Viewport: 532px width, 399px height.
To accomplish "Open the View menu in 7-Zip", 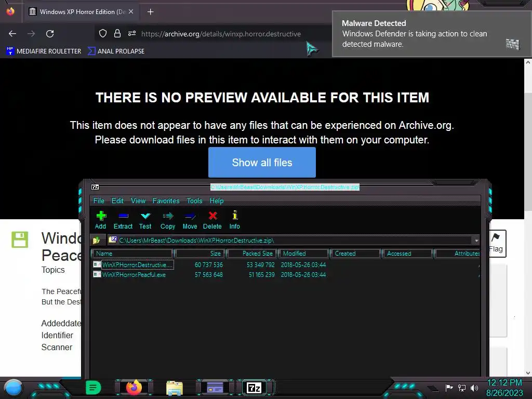I will (138, 201).
